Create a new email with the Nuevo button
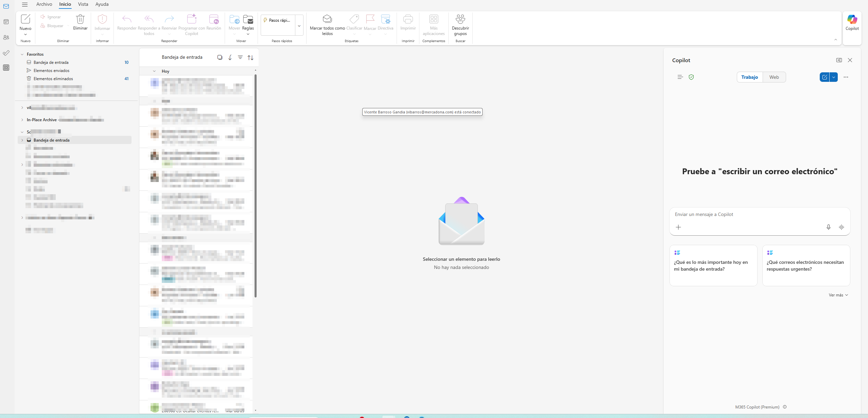The width and height of the screenshot is (868, 418). pyautogui.click(x=25, y=22)
